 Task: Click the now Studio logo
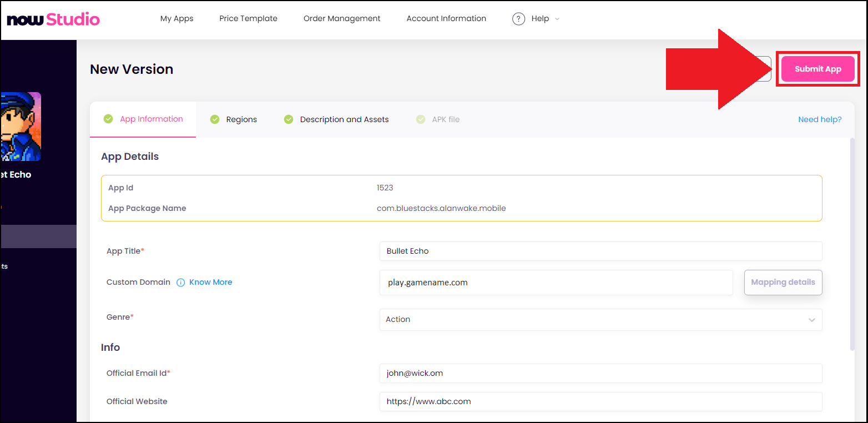pyautogui.click(x=53, y=19)
